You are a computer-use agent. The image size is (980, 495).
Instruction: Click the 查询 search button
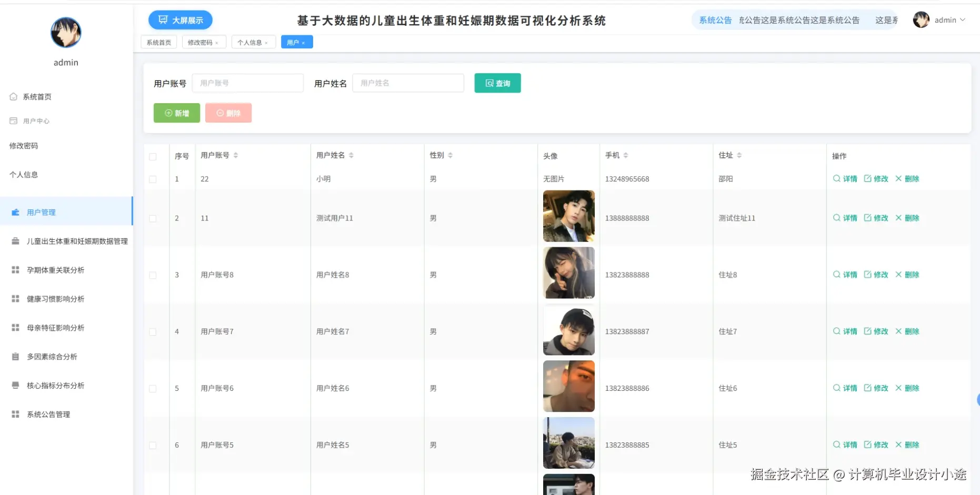point(497,83)
